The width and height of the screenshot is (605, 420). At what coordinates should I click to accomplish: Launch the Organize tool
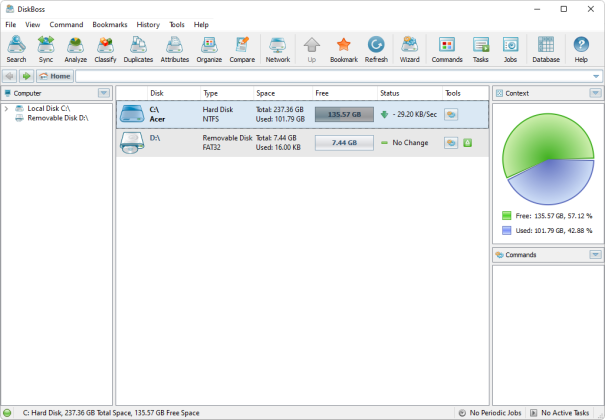[x=209, y=49]
